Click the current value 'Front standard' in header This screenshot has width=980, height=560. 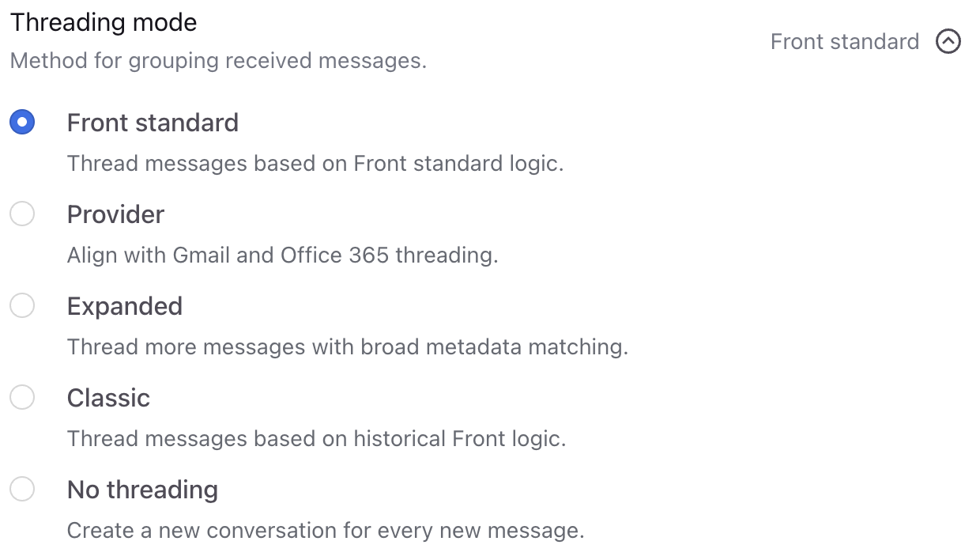(845, 41)
